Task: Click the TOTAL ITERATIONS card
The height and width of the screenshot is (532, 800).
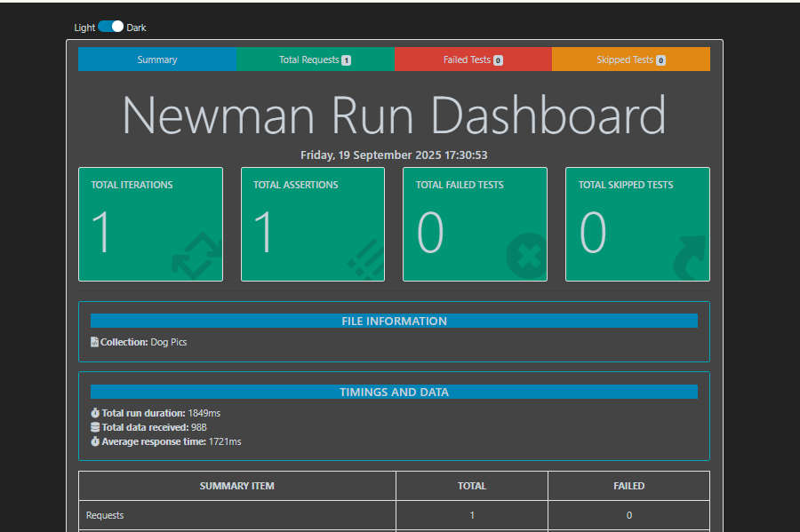Action: [x=150, y=223]
